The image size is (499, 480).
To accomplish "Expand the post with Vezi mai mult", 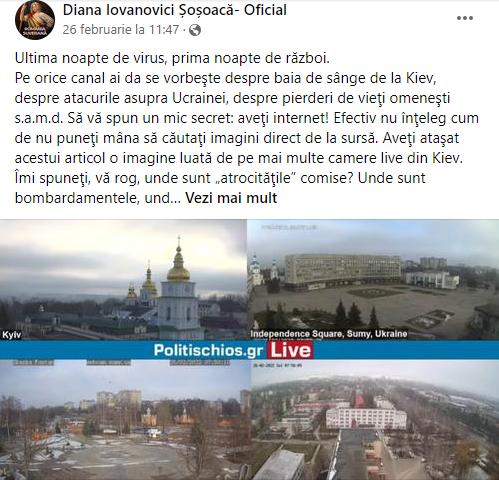I will pyautogui.click(x=231, y=198).
